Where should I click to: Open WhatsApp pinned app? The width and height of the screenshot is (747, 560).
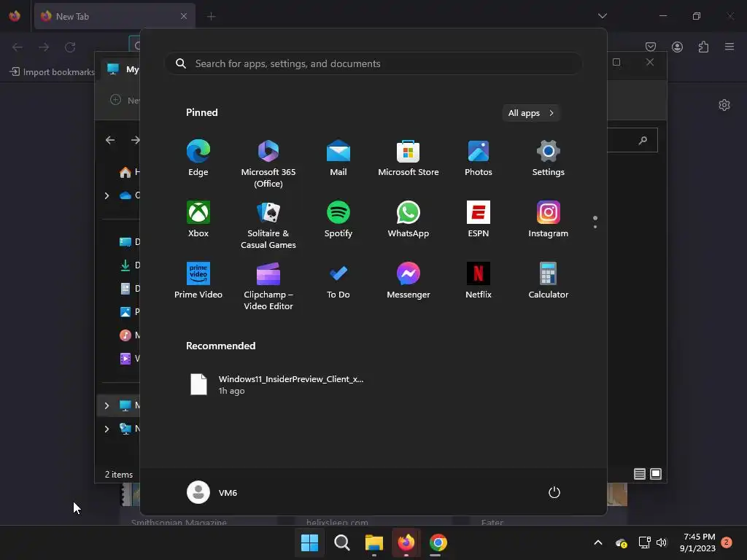(409, 219)
